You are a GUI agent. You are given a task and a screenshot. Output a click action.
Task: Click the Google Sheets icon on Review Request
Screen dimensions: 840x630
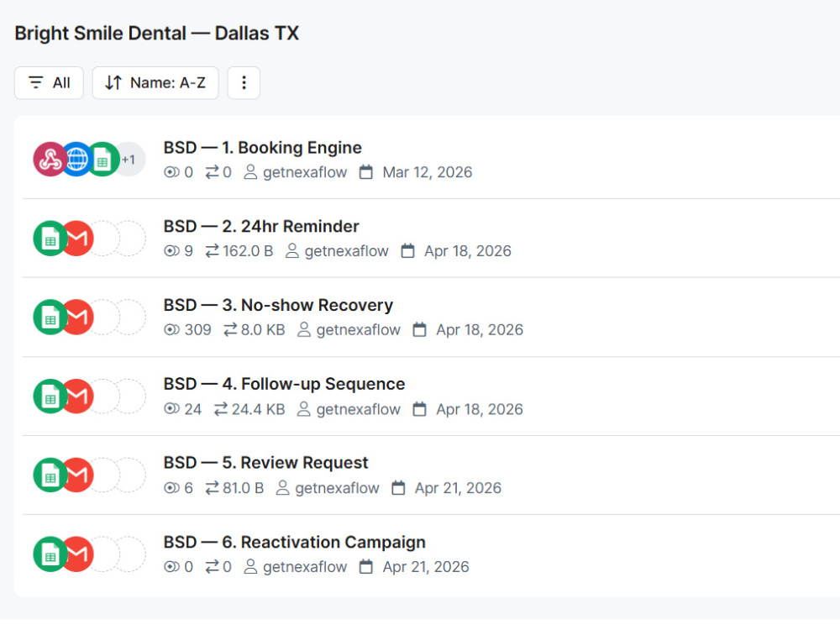tap(50, 475)
